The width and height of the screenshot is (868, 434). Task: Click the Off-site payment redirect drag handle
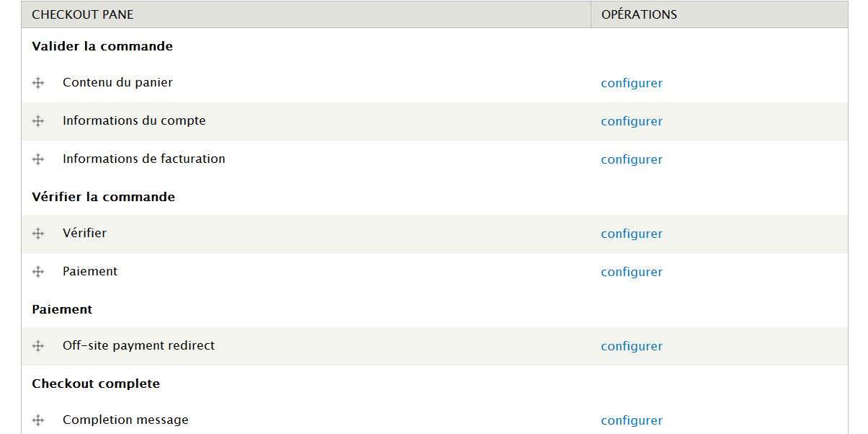tap(38, 346)
